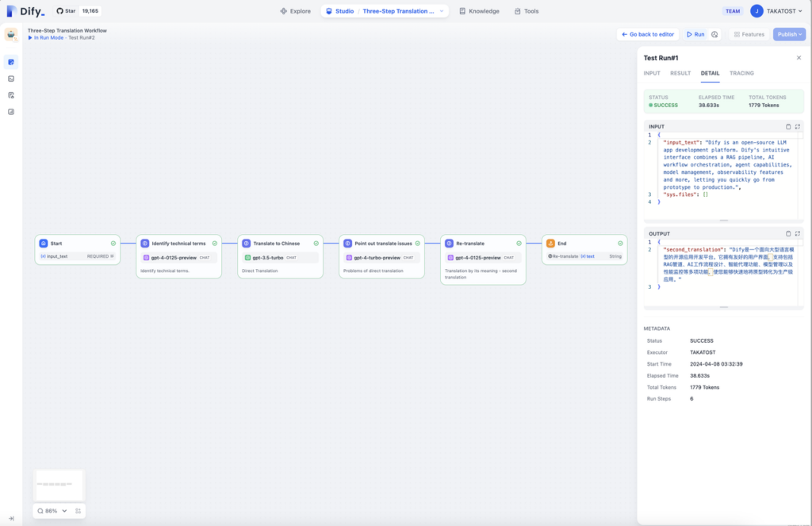
Task: Open the monitoring sidebar icon
Action: pos(11,112)
